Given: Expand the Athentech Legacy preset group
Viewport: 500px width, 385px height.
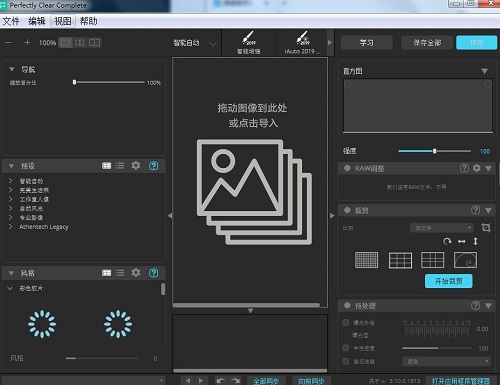Looking at the screenshot, I should (x=11, y=227).
